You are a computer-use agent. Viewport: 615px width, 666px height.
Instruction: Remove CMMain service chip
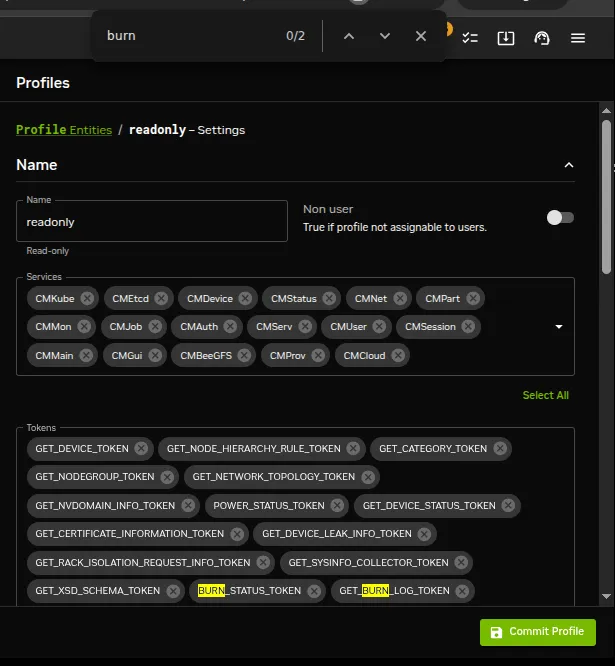[86, 355]
